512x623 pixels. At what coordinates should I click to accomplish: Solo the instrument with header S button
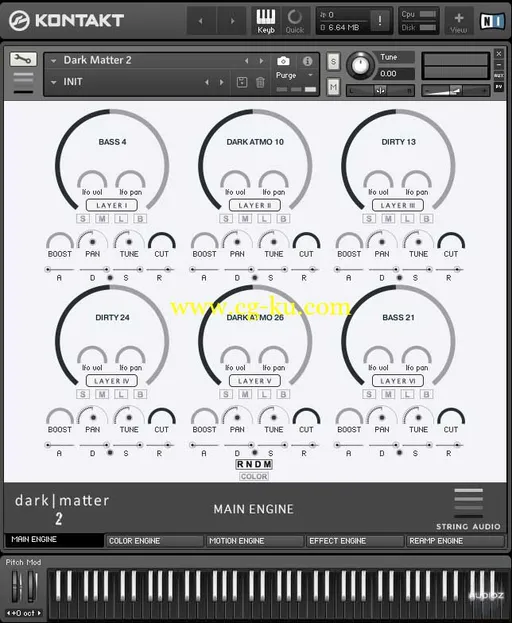click(333, 62)
